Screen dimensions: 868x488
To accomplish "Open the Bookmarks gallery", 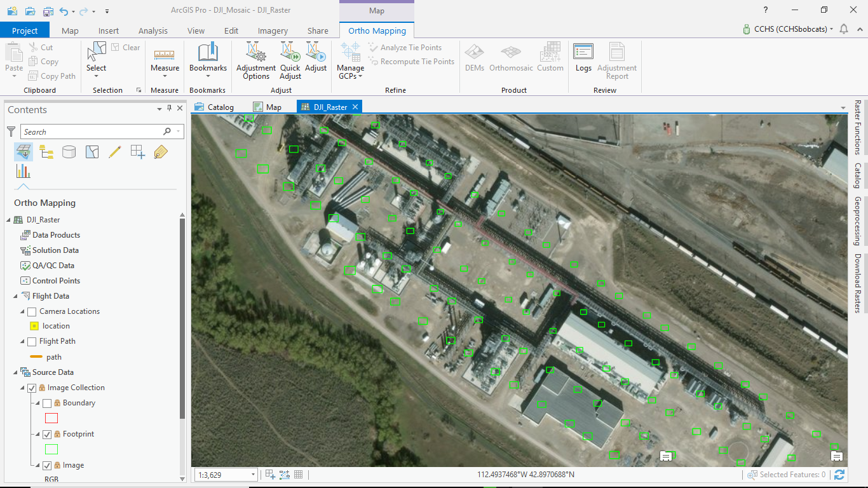I will point(208,58).
